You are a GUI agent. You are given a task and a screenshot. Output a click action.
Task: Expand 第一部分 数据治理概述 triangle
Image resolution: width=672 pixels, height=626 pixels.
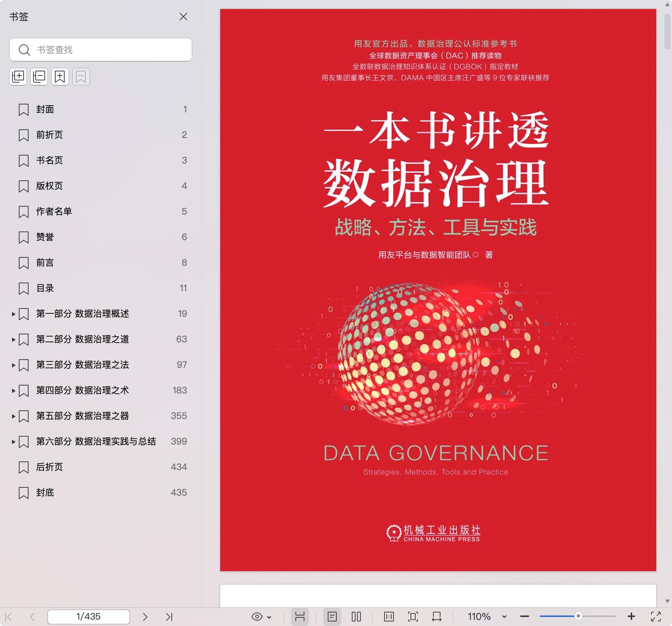click(x=13, y=314)
